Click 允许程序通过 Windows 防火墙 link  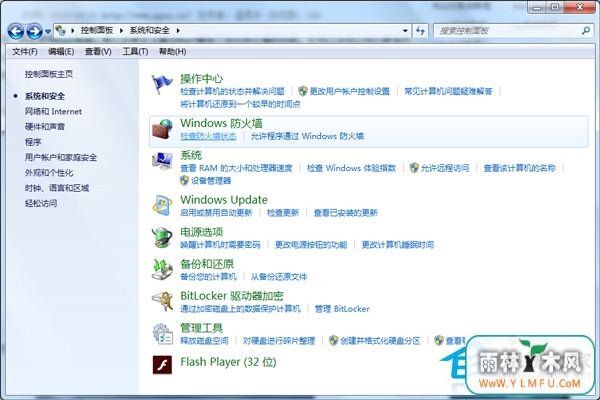(307, 136)
